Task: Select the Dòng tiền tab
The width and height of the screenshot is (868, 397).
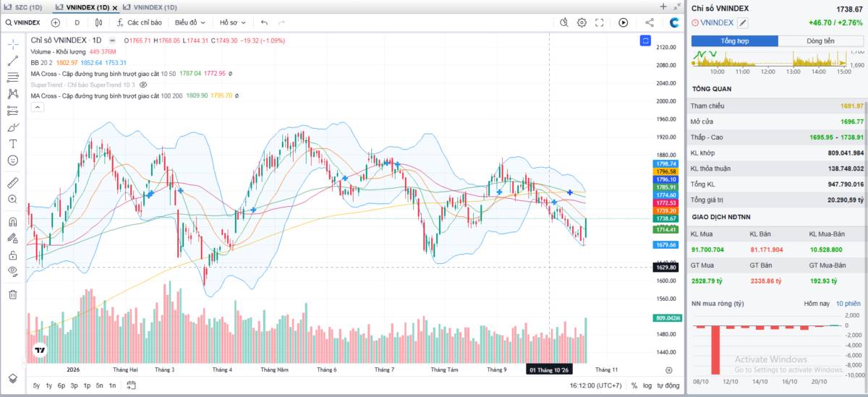Action: point(821,41)
